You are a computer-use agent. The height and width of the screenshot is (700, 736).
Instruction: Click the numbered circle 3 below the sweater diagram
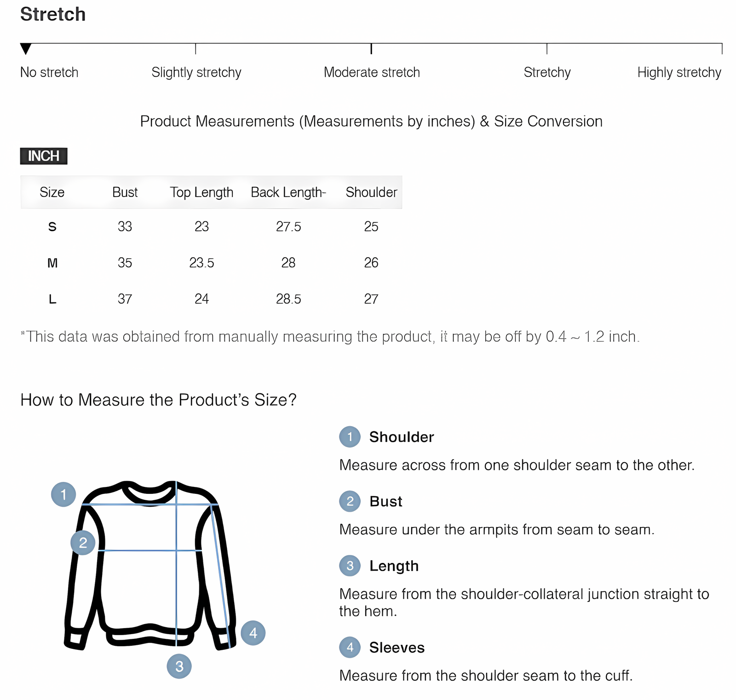click(x=179, y=666)
